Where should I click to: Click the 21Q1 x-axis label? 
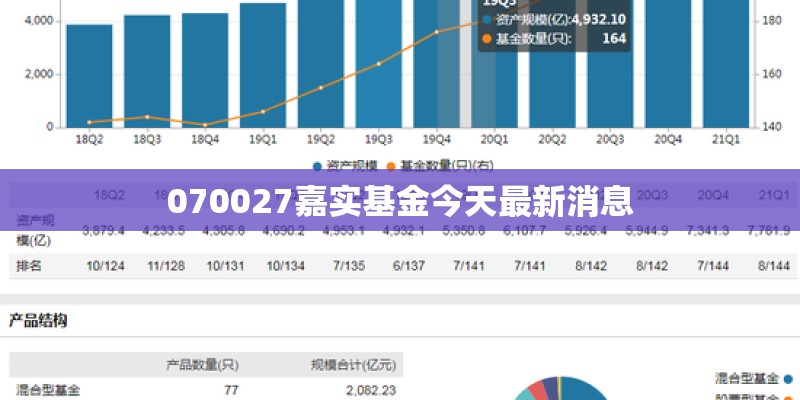tap(726, 139)
